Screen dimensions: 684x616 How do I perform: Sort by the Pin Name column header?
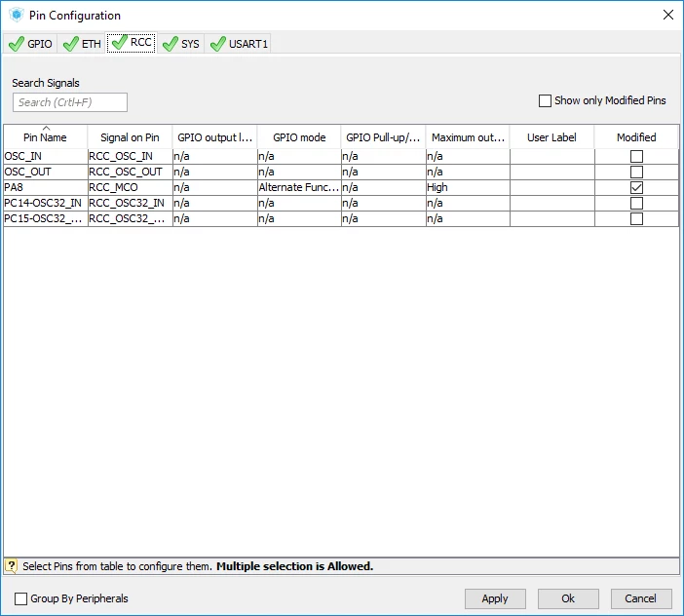click(46, 137)
